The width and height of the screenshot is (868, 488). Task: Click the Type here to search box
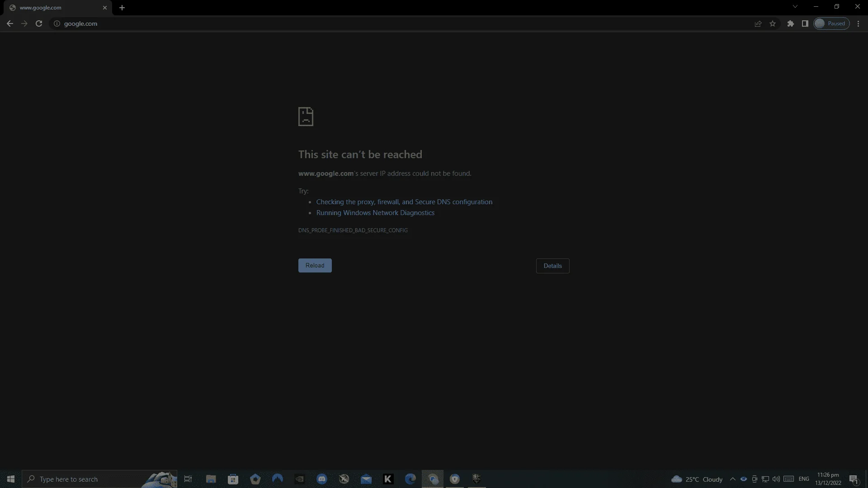[99, 479]
